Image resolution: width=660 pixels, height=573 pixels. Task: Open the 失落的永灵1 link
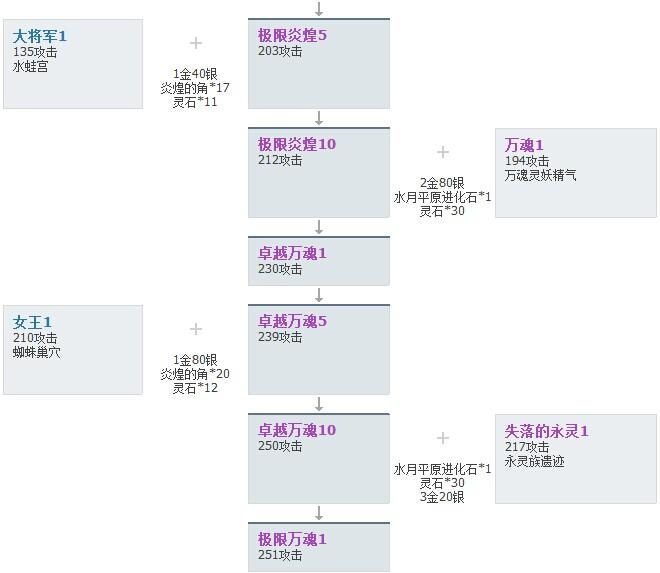point(546,432)
